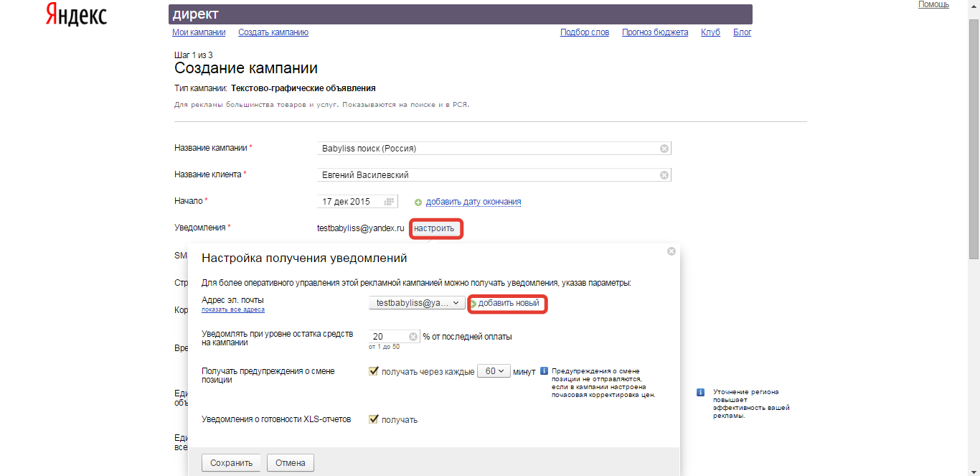Image resolution: width=980 pixels, height=476 pixels.
Task: Close the notification settings popup
Action: tap(672, 251)
